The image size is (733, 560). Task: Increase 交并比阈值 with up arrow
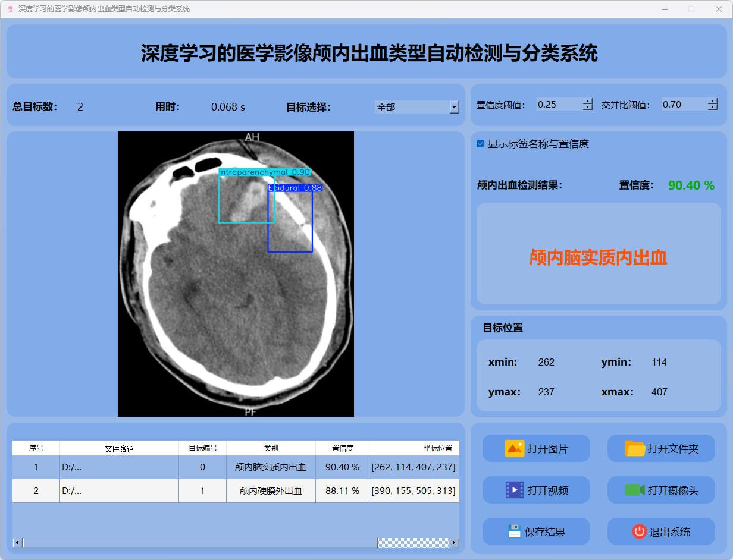click(713, 101)
